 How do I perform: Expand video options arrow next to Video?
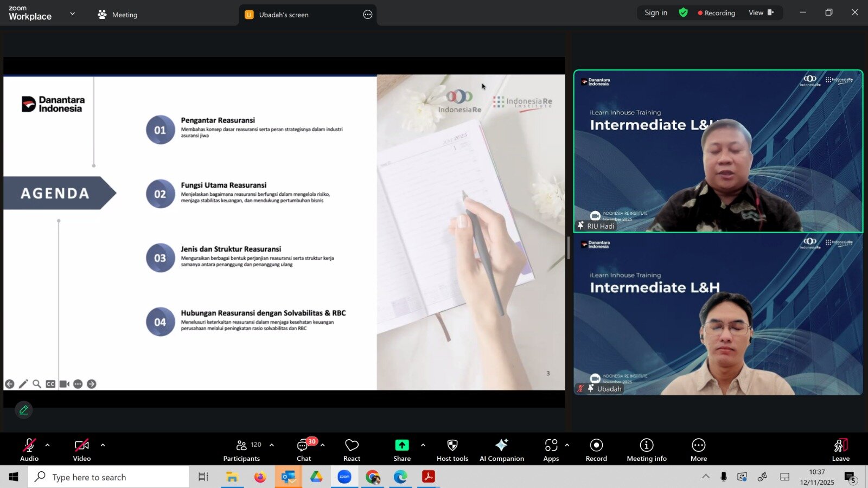pyautogui.click(x=103, y=445)
